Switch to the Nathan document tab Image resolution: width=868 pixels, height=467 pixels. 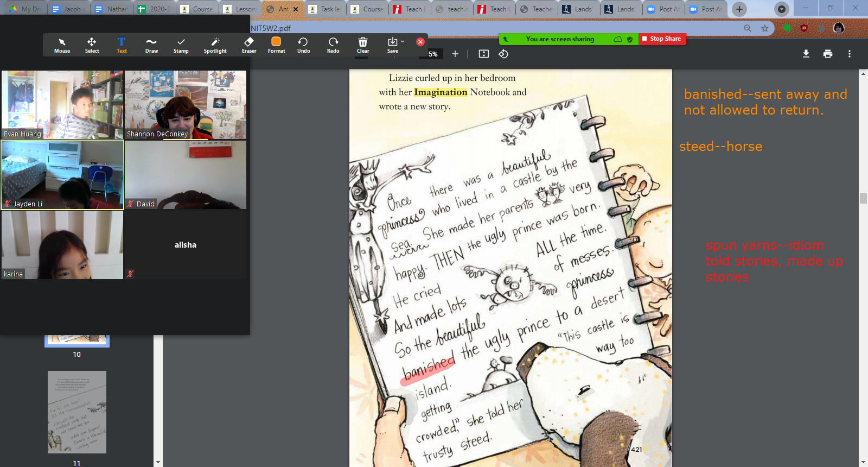click(x=111, y=9)
